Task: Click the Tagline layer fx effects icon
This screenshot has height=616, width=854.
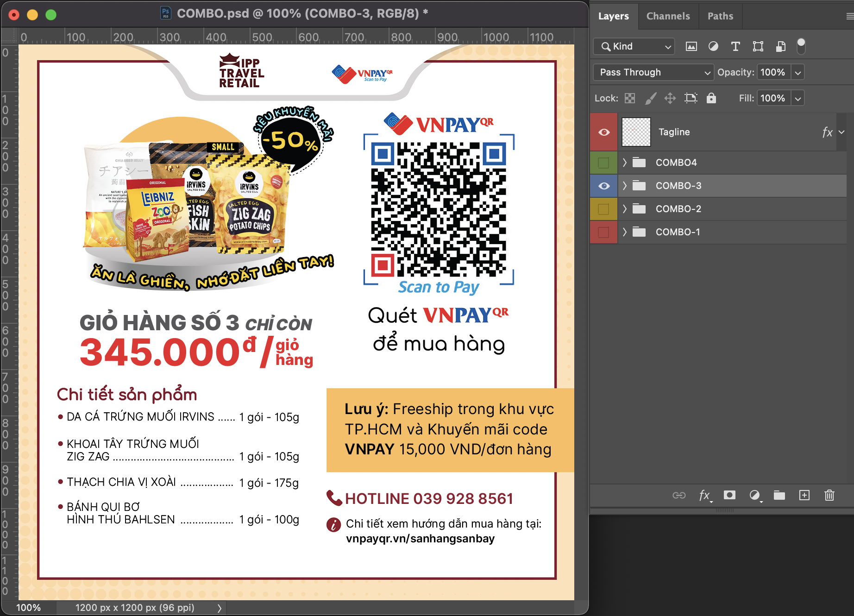Action: click(x=827, y=132)
